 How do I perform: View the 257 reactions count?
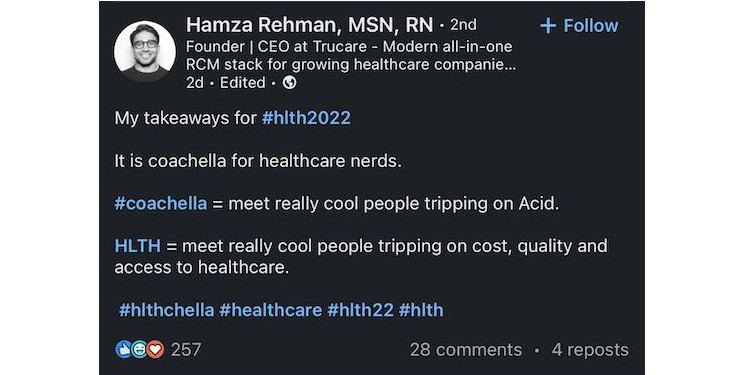click(186, 350)
